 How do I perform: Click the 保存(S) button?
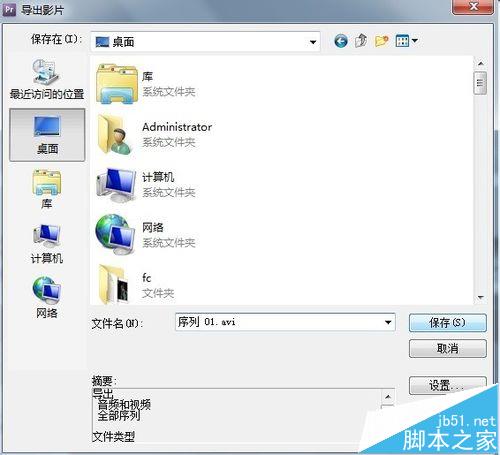(x=448, y=323)
